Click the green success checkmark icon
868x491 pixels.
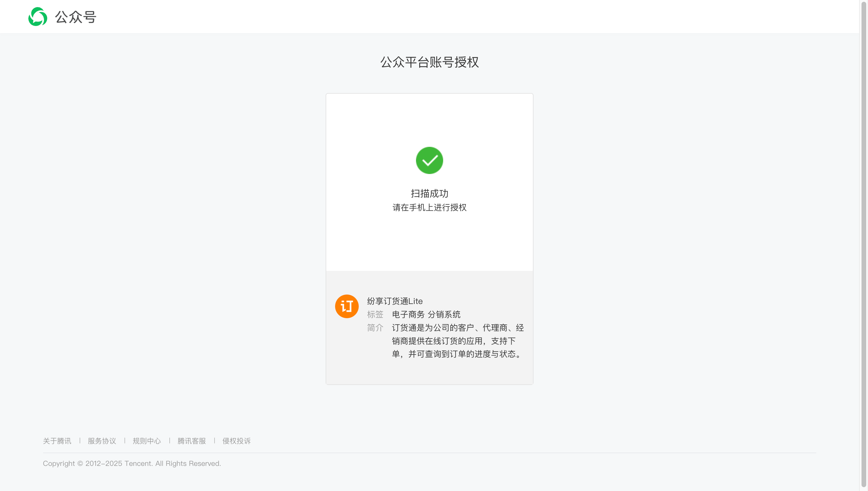(x=429, y=160)
